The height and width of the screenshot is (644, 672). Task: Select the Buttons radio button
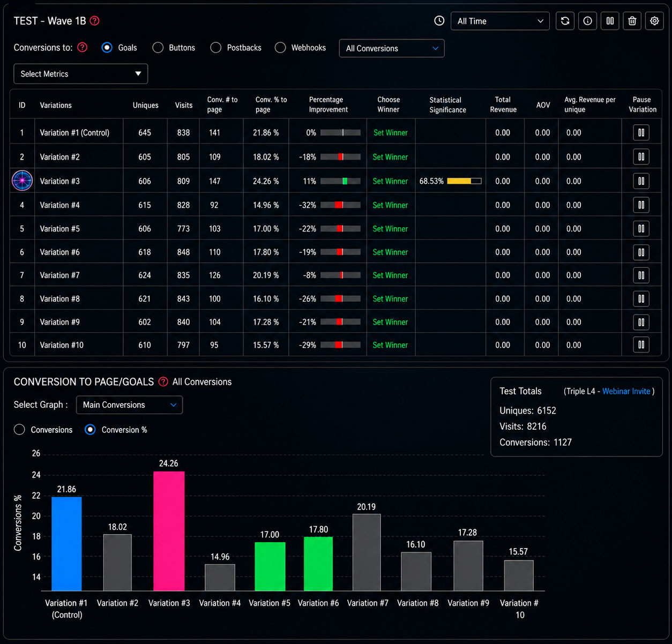158,48
